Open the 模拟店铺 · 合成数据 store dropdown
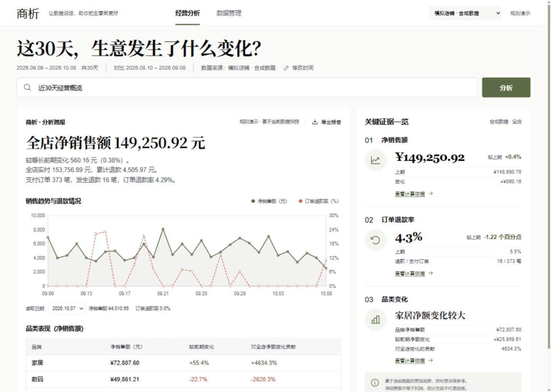This screenshot has width=551, height=392. pos(465,13)
